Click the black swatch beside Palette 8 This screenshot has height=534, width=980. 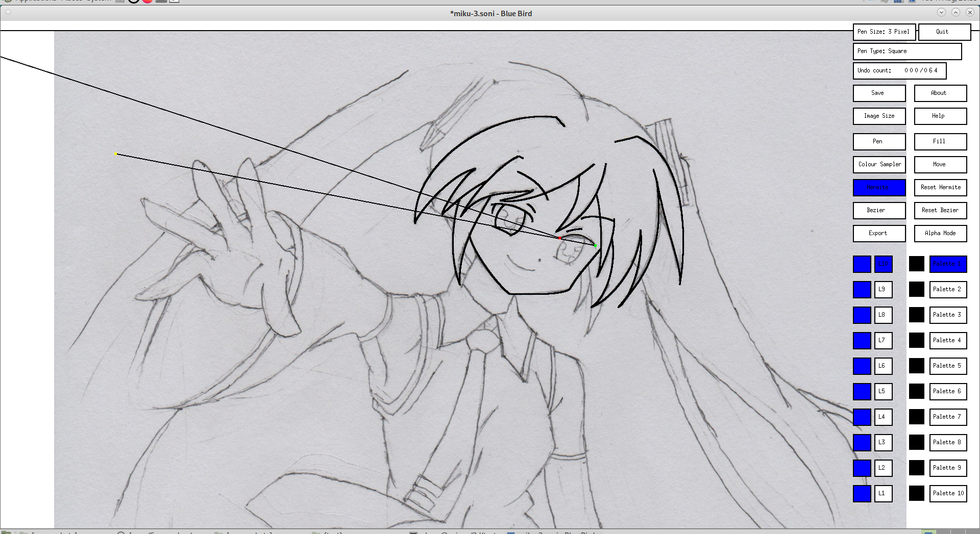(917, 443)
